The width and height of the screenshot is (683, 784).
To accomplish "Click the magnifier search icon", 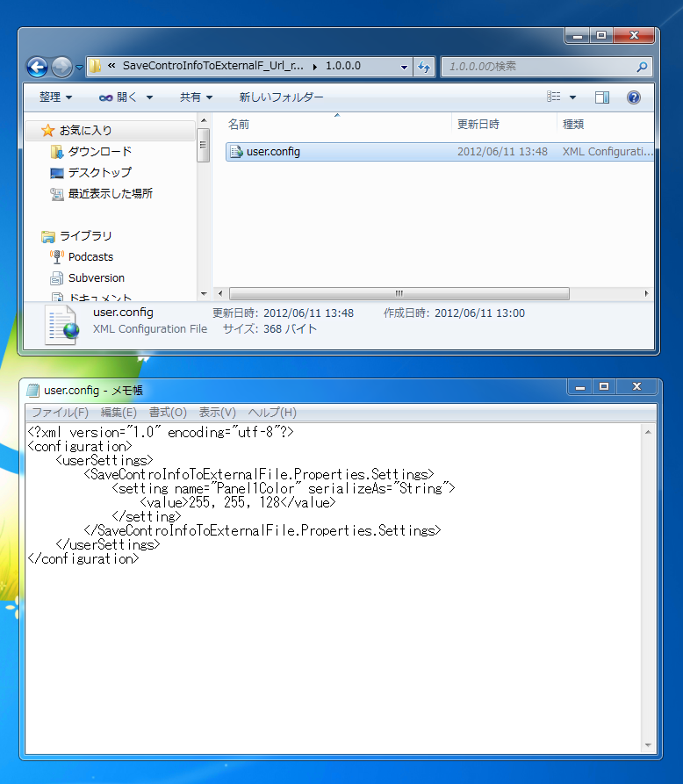I will [x=643, y=67].
